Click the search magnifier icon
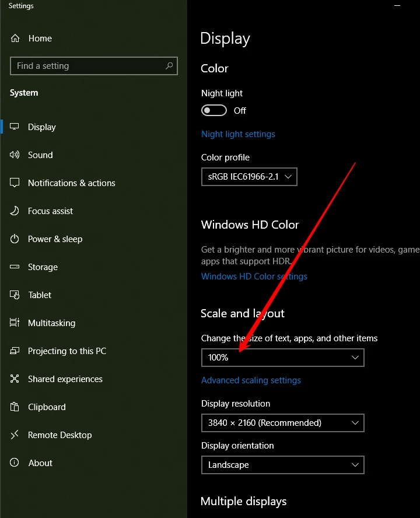 [x=169, y=66]
